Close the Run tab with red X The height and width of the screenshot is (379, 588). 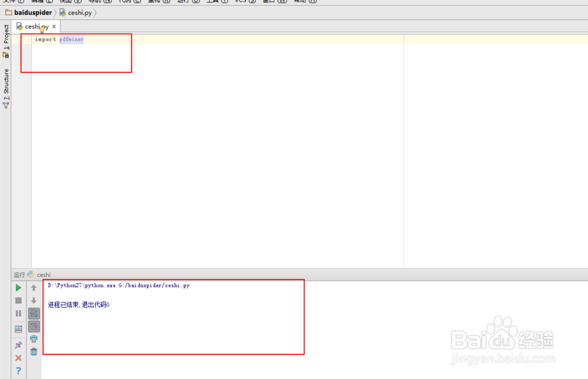(x=18, y=358)
